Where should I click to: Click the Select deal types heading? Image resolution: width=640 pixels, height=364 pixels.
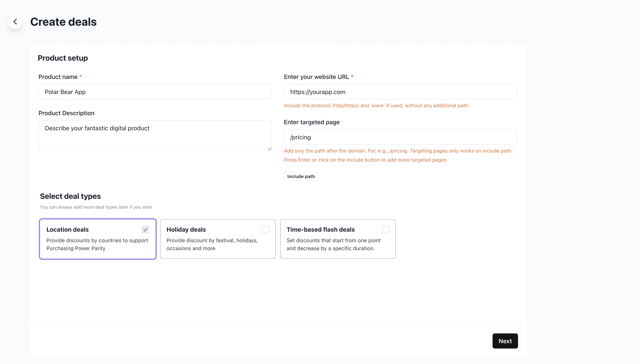[x=70, y=196]
